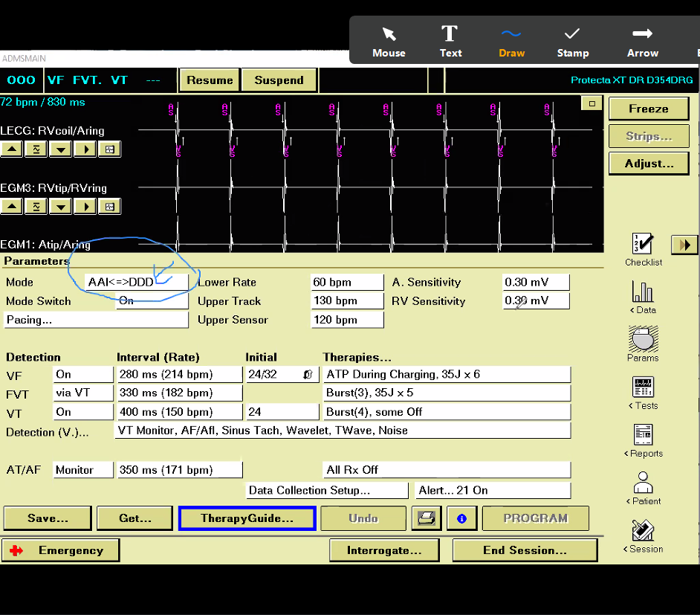Image resolution: width=700 pixels, height=615 pixels.
Task: Click the blue information icon button
Action: pyautogui.click(x=461, y=518)
